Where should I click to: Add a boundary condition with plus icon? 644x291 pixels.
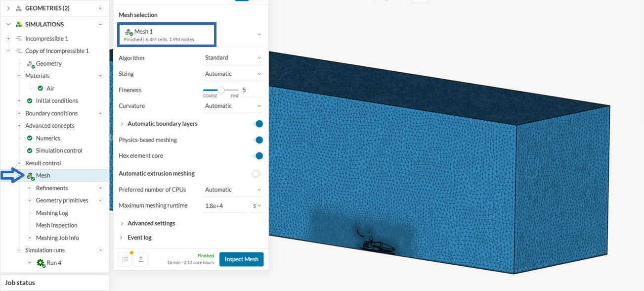point(100,113)
